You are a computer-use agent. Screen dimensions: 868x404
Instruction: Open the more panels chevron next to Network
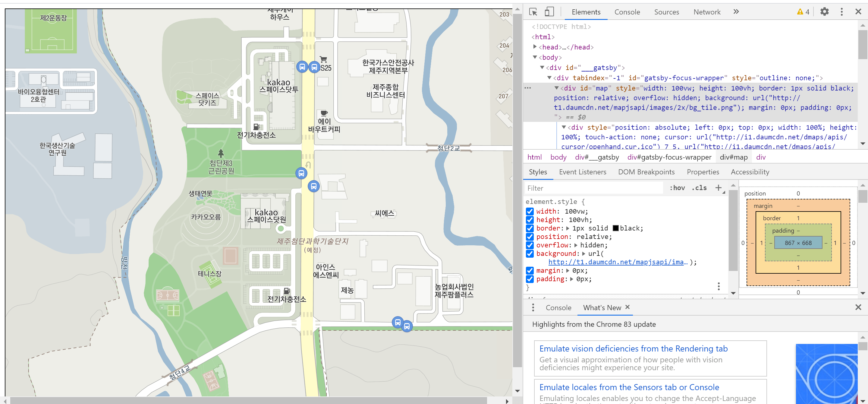(x=736, y=12)
